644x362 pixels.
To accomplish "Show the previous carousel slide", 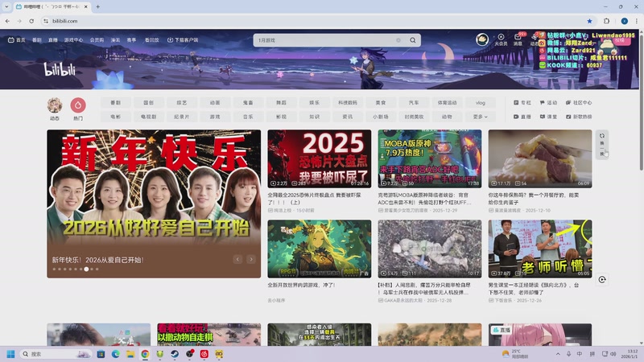I will click(237, 259).
